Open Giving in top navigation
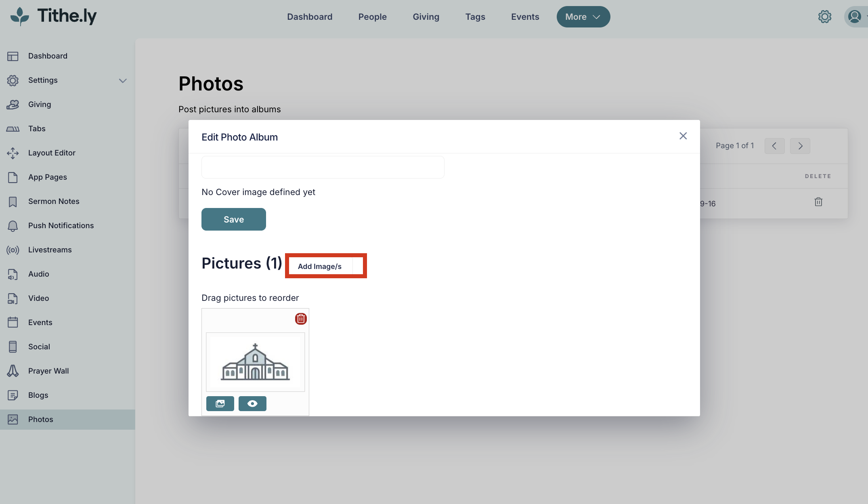 click(426, 17)
